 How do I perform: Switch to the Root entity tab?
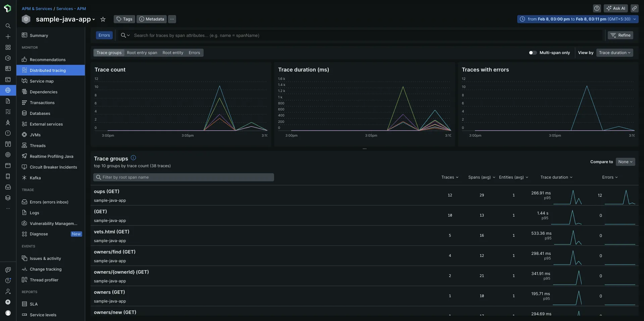[173, 53]
